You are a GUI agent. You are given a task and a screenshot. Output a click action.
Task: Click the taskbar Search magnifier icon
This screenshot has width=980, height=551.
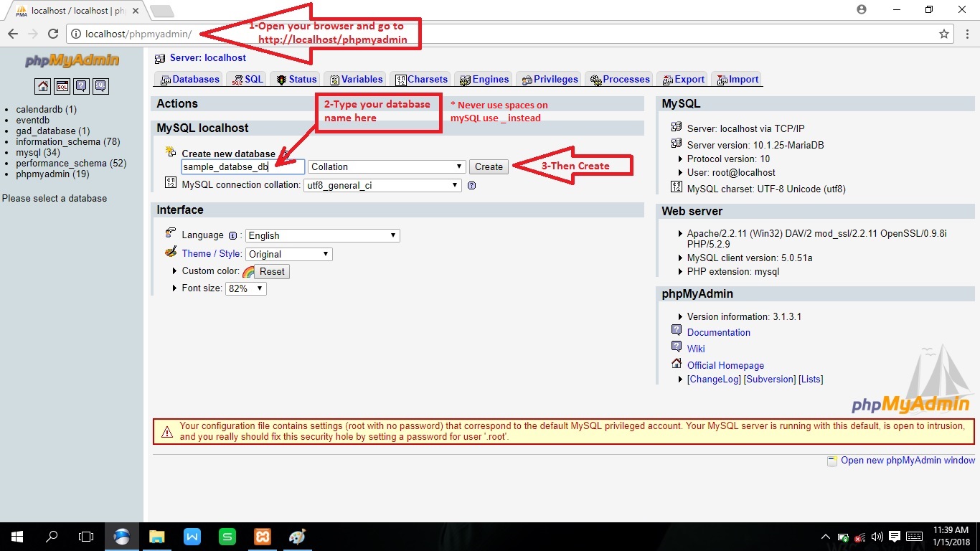click(x=52, y=537)
